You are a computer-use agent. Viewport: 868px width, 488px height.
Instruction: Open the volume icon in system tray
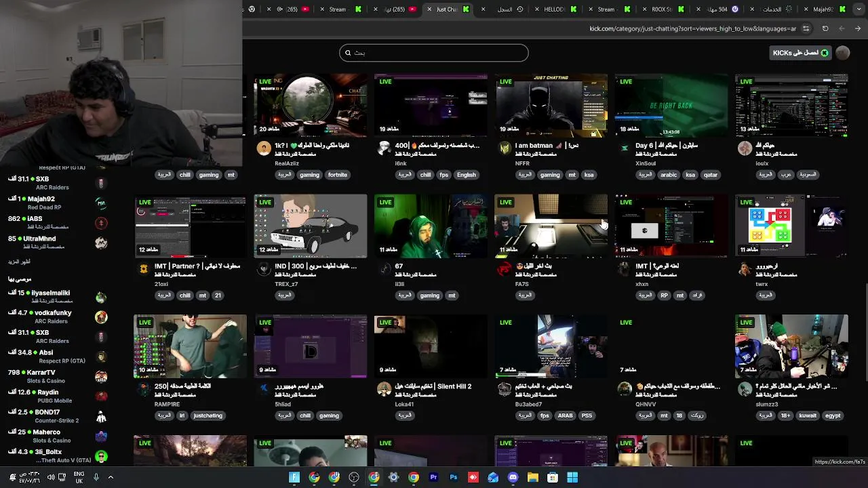coord(51,477)
